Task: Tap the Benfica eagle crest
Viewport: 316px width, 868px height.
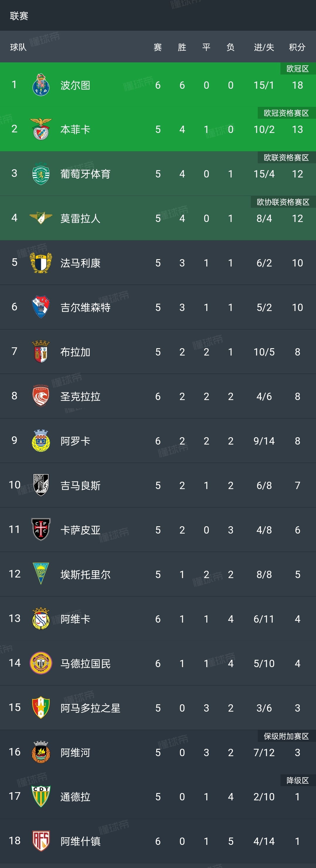Action: point(41,129)
